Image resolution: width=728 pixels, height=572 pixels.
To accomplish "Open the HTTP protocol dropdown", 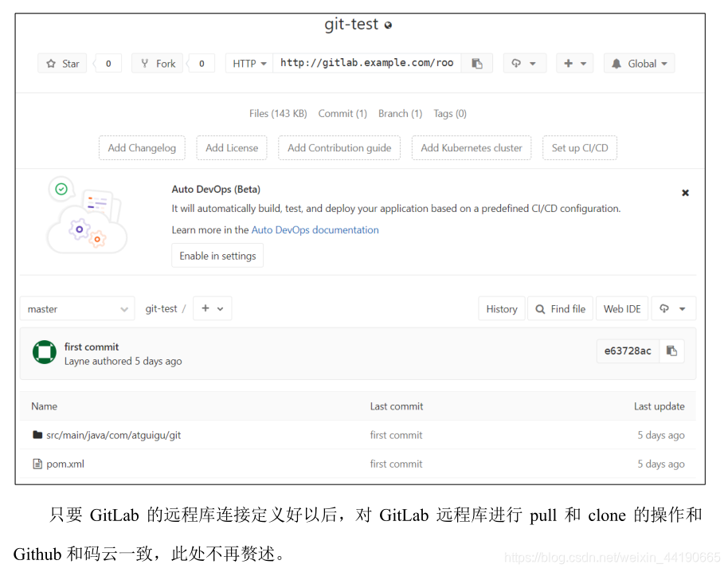I will point(249,64).
